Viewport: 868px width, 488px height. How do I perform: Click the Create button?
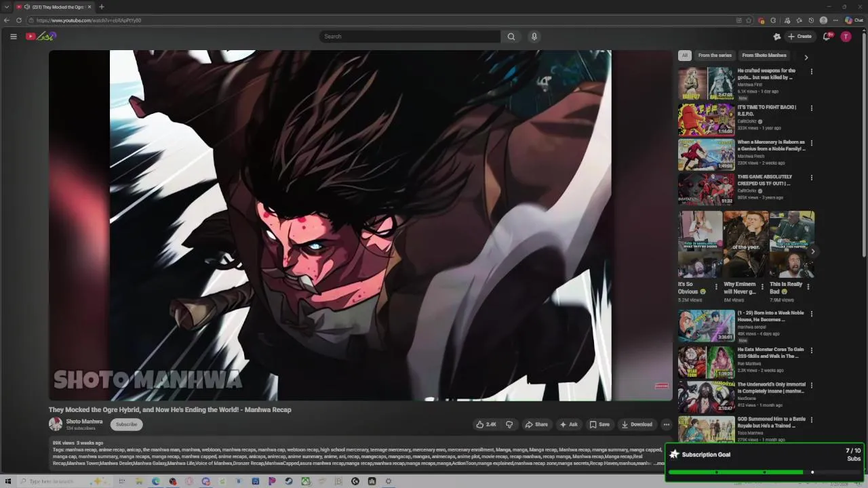(800, 37)
